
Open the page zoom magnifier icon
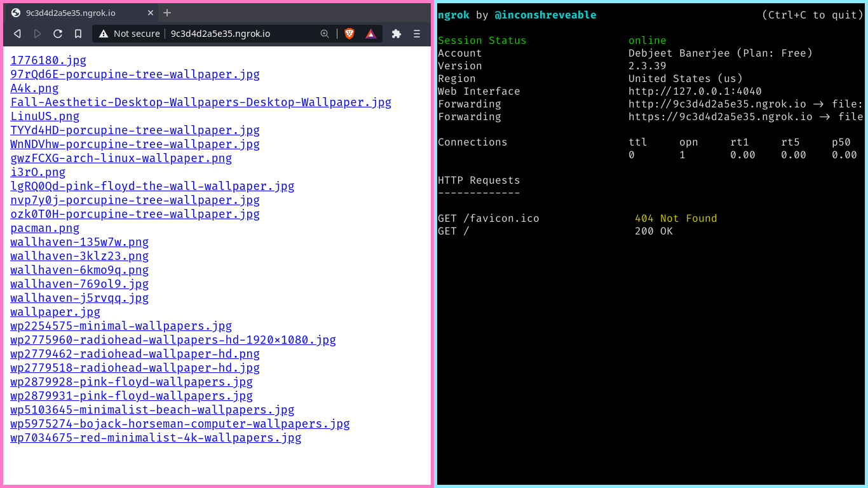(x=325, y=34)
